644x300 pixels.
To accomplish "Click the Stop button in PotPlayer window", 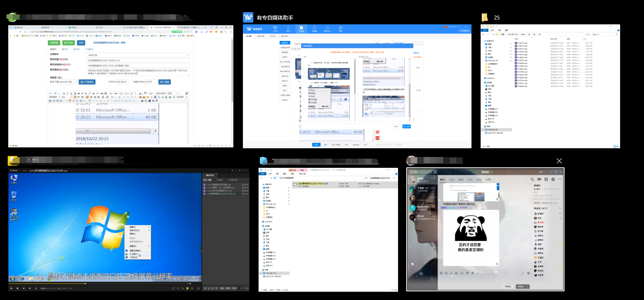I will [17, 288].
